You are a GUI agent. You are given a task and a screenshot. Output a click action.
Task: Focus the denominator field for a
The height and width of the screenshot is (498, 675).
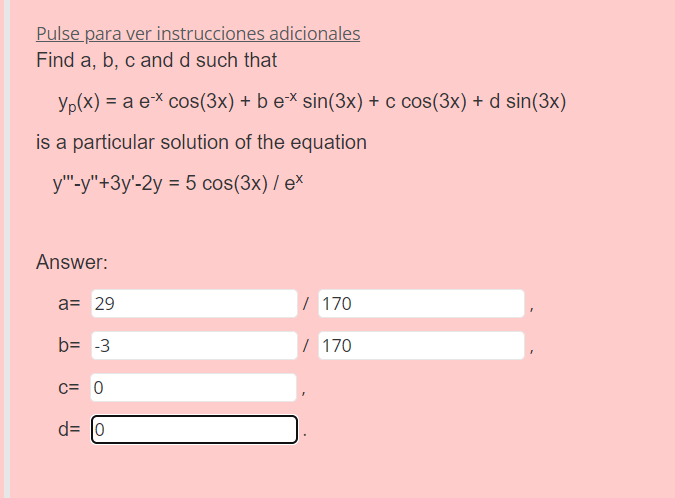click(x=421, y=303)
